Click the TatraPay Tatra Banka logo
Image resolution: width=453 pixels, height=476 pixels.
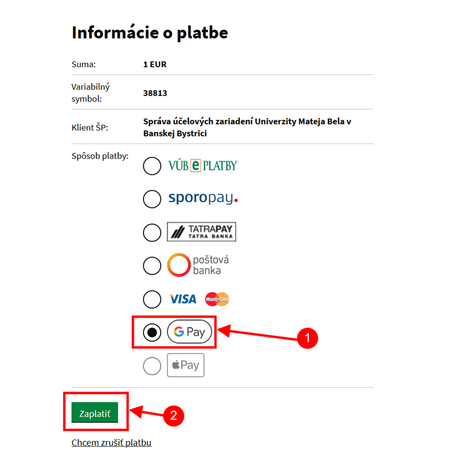pyautogui.click(x=201, y=232)
